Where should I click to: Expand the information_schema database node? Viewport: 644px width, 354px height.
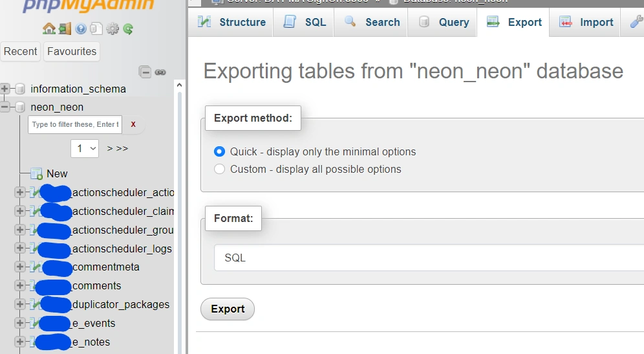point(5,89)
